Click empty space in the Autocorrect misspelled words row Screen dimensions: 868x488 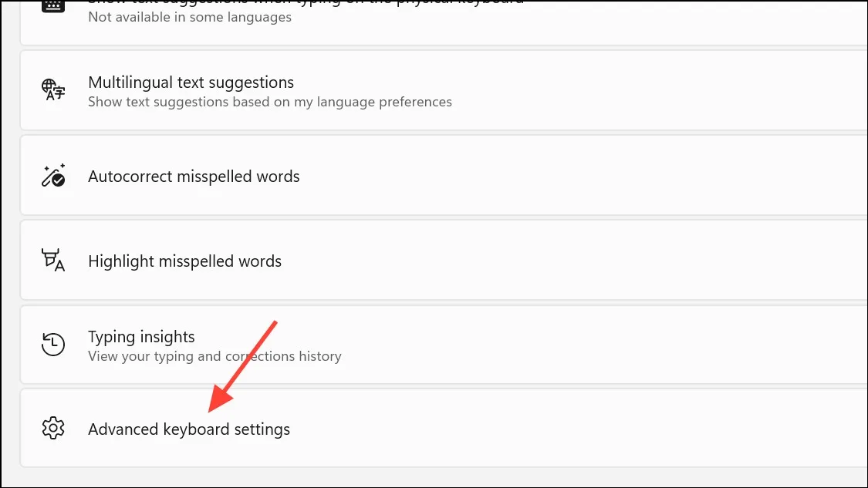pos(581,176)
